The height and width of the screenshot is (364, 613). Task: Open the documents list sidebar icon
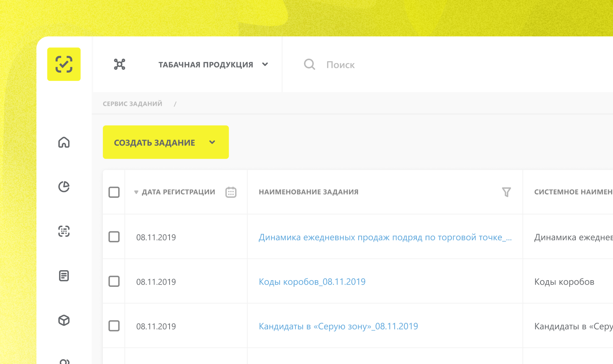64,276
